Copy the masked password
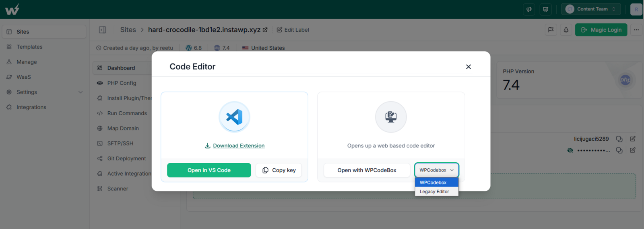 click(619, 151)
